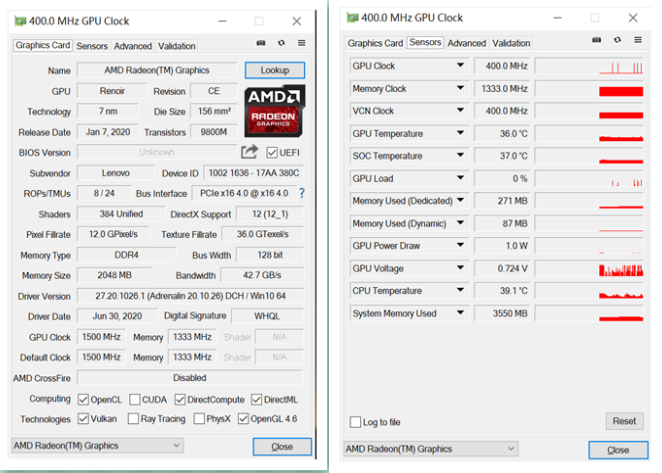
Task: Open Advanced tab in right window
Action: (x=467, y=43)
